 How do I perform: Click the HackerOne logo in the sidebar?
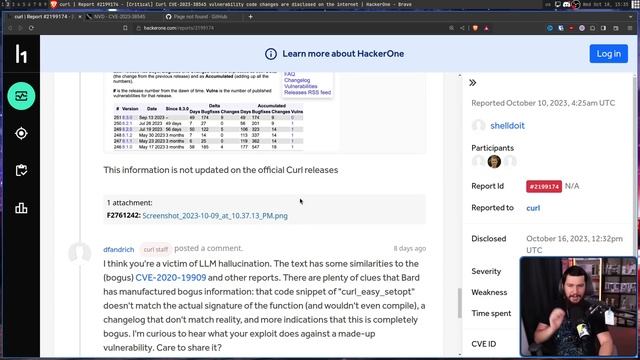pyautogui.click(x=21, y=54)
